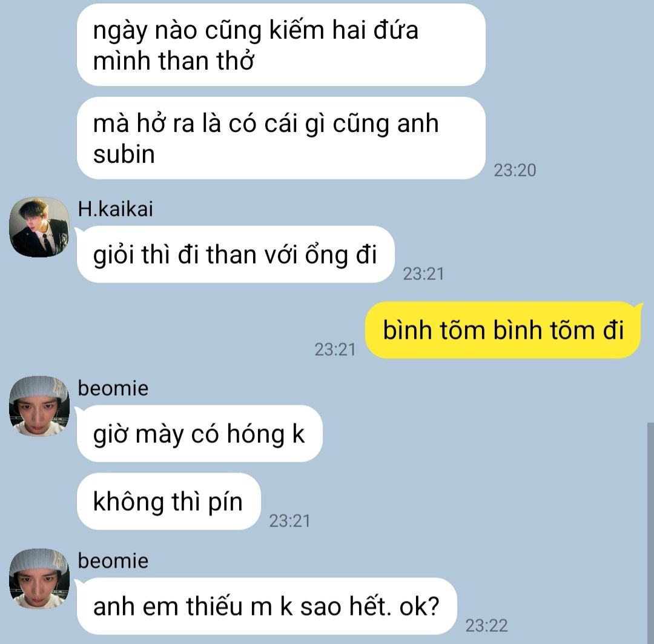Click timestamp next to 'giỏi thì đi than' message

pos(423,274)
